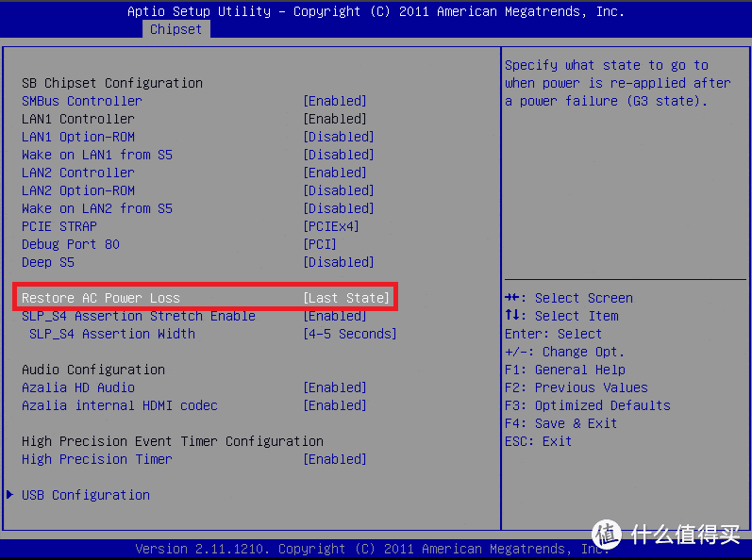Toggle Azalia HDMI codec Enabled value

[x=335, y=405]
